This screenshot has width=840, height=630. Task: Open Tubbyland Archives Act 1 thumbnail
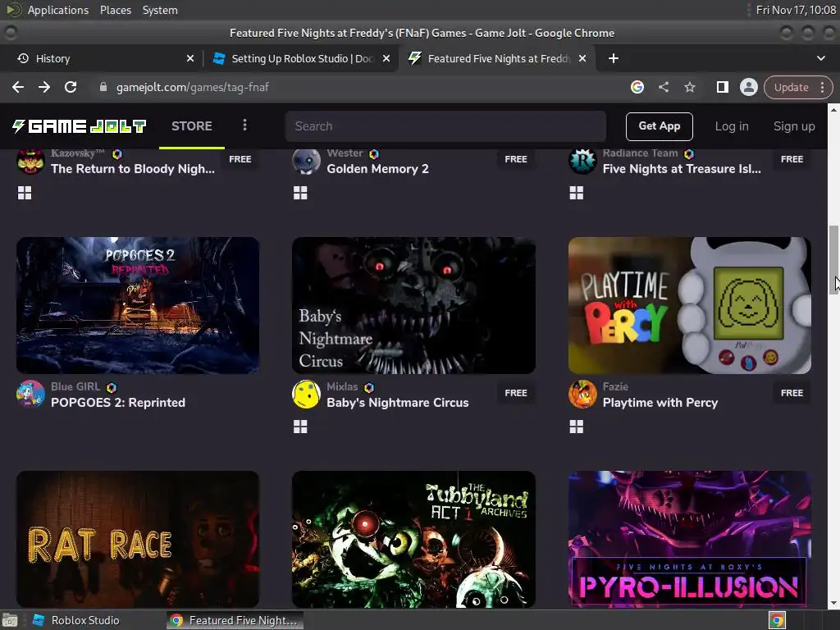[x=413, y=539]
